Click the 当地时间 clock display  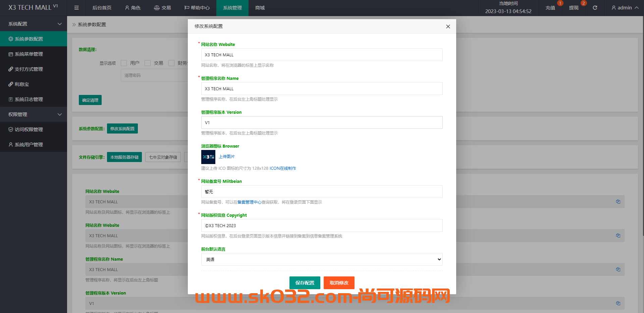[508, 8]
